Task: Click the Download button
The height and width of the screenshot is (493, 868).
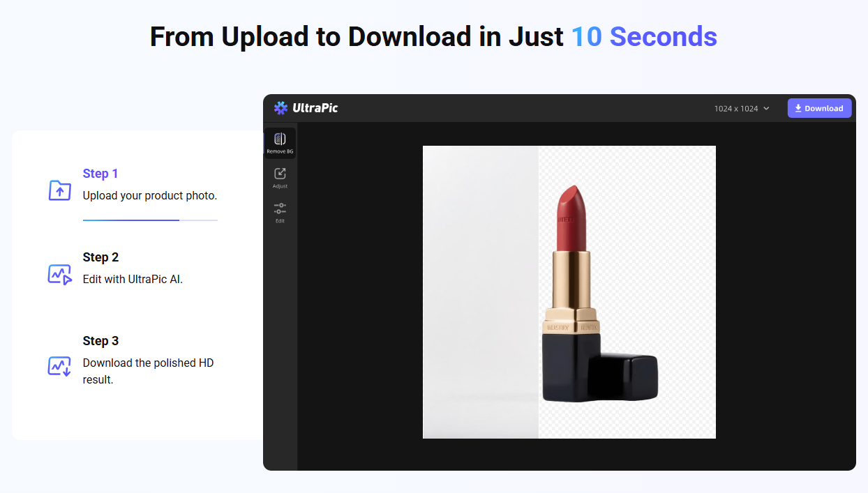Action: pyautogui.click(x=819, y=108)
